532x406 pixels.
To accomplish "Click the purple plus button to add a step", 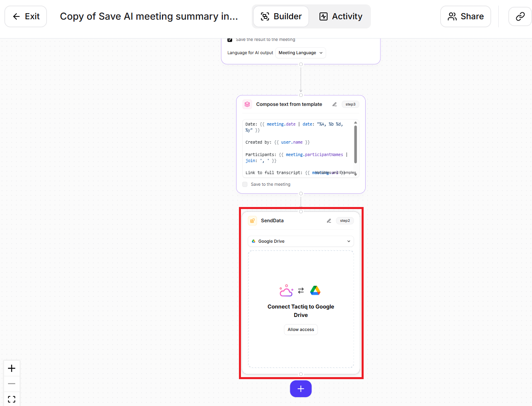I will (x=301, y=388).
